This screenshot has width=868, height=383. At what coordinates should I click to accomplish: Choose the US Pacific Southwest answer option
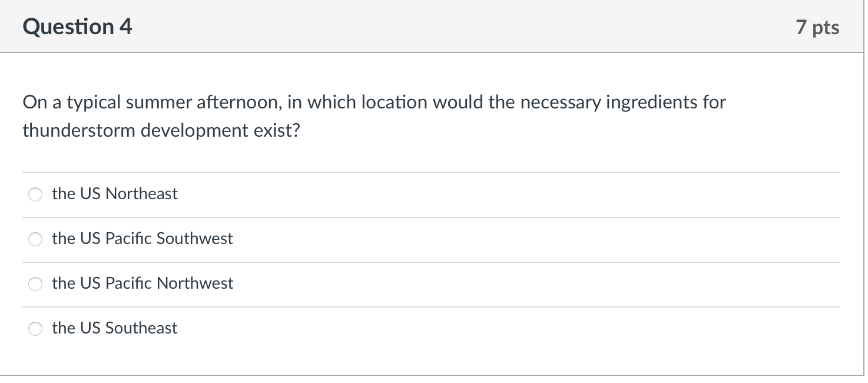35,239
